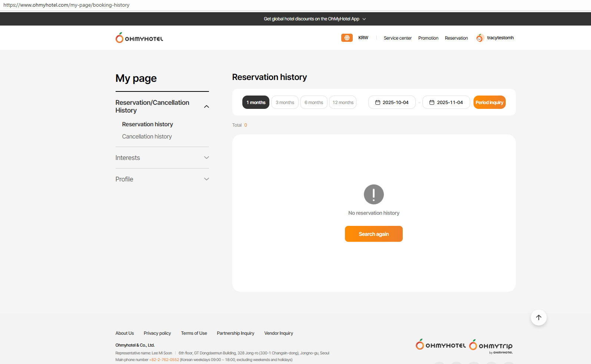Viewport: 591px width, 364px height.
Task: Select the 3 months period filter
Action: tap(285, 102)
